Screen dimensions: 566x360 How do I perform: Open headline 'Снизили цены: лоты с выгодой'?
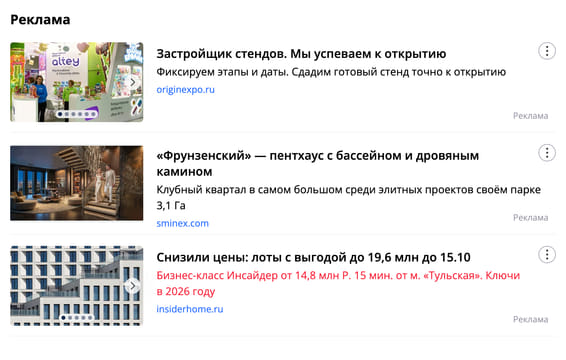pos(313,257)
